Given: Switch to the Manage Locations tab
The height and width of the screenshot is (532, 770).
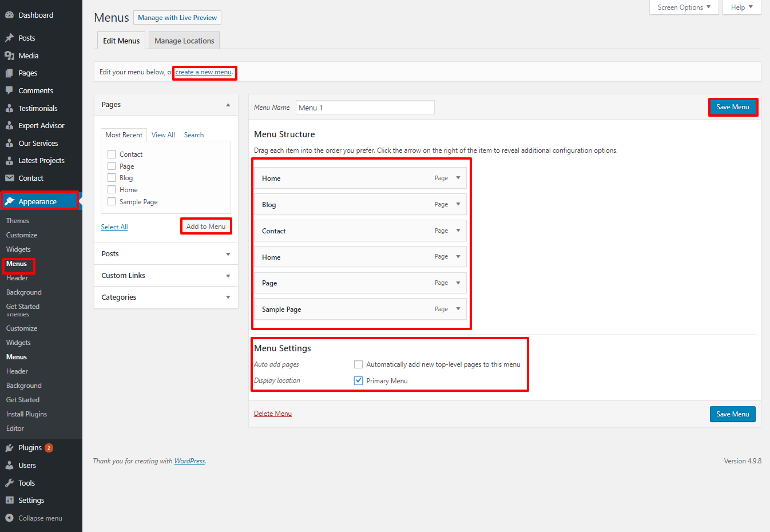Looking at the screenshot, I should (184, 41).
